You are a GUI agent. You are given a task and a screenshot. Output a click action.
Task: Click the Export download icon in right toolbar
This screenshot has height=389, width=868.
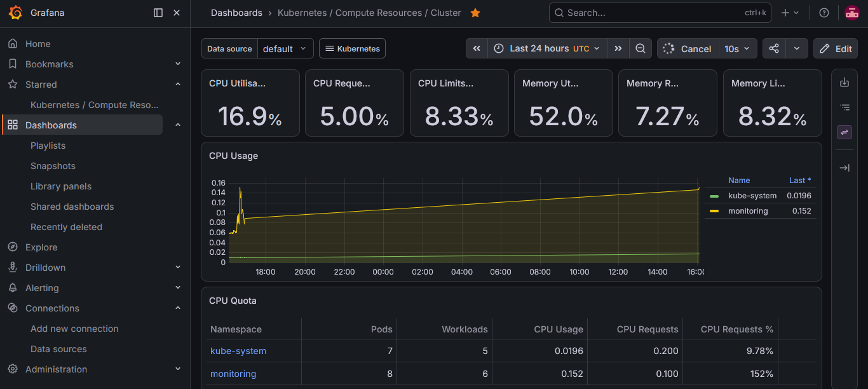pos(844,83)
